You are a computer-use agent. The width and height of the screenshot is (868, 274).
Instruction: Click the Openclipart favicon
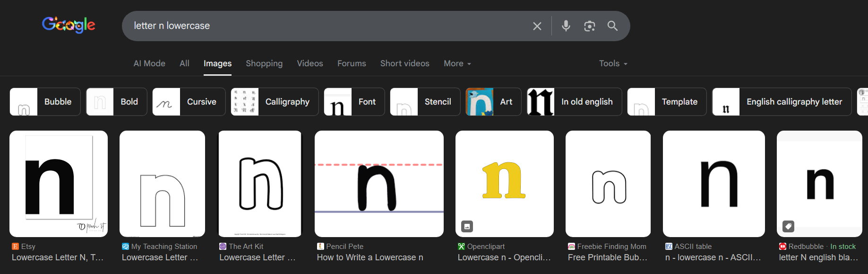pyautogui.click(x=461, y=247)
